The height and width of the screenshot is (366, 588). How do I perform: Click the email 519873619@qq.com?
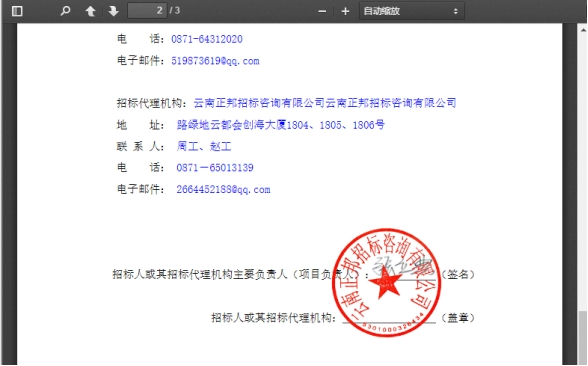(215, 61)
